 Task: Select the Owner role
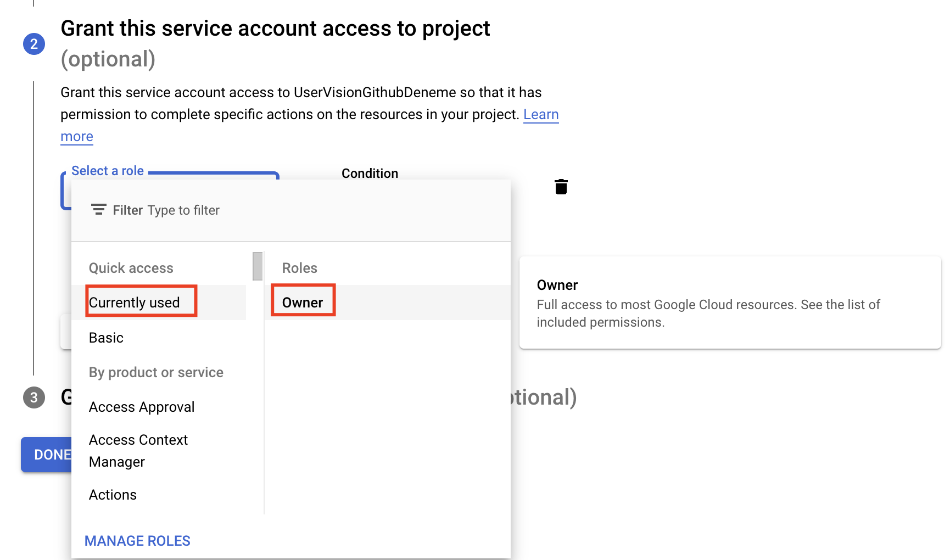(x=303, y=302)
